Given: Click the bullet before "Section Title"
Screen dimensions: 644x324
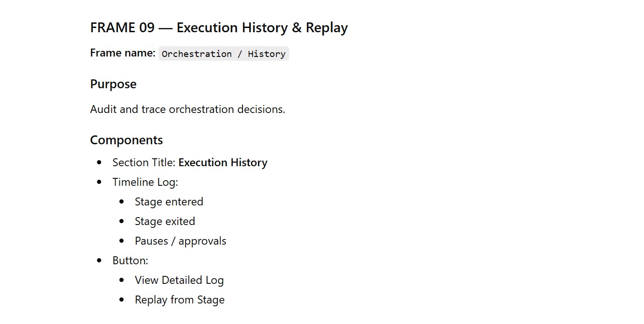Looking at the screenshot, I should pyautogui.click(x=99, y=162).
